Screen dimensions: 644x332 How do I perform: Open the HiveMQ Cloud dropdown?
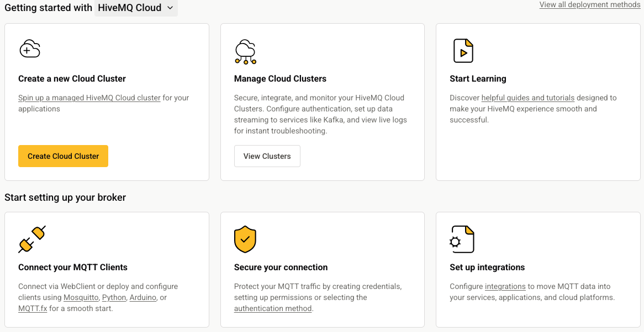click(x=136, y=8)
